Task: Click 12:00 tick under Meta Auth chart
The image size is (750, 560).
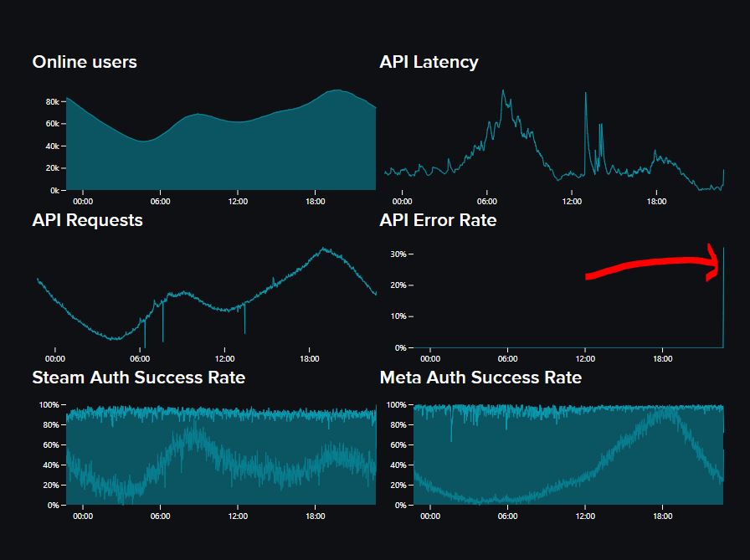Action: 585,516
